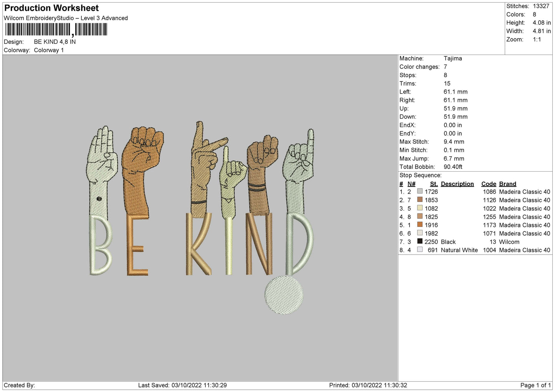Click 'Madeira Classic 40' brand in stop 1
Viewport: 555px width, 392px height.
pyautogui.click(x=524, y=192)
